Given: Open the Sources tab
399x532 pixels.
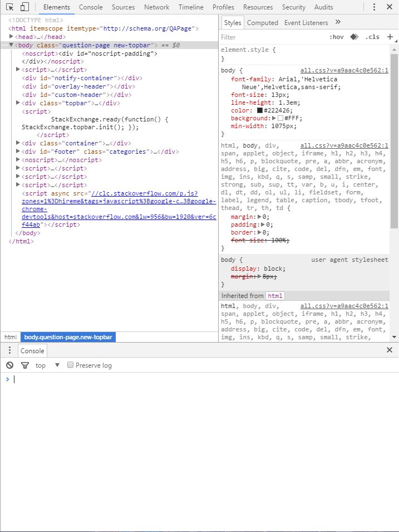Looking at the screenshot, I should coord(123,7).
